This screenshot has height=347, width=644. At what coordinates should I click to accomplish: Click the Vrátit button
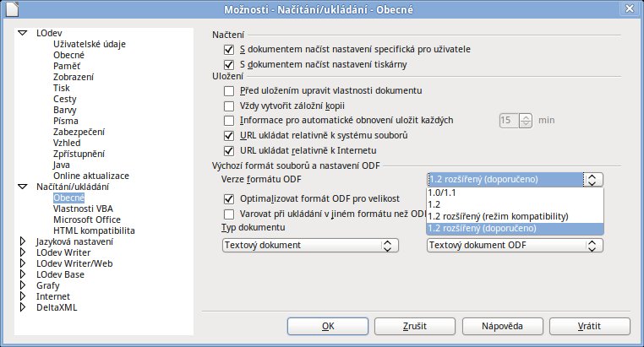tap(589, 326)
